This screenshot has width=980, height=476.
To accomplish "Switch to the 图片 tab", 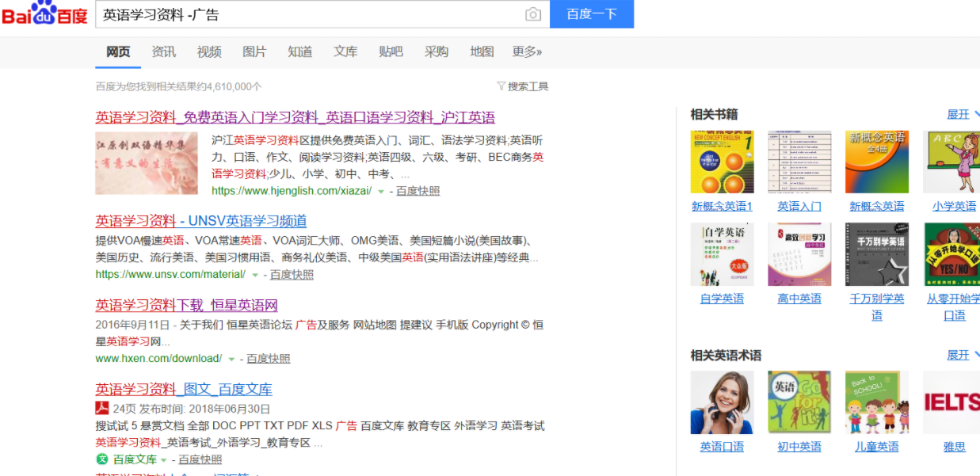I will [254, 51].
